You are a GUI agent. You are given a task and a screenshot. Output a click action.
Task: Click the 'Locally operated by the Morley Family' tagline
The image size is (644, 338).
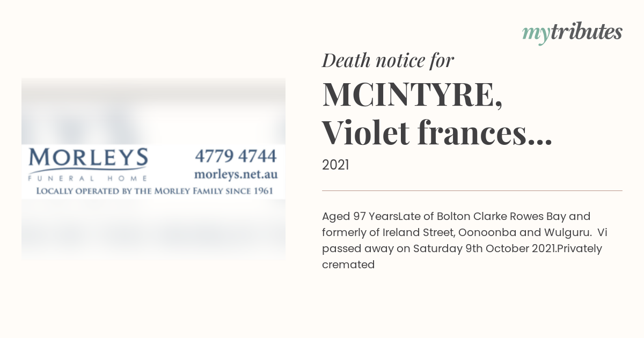[x=155, y=191]
